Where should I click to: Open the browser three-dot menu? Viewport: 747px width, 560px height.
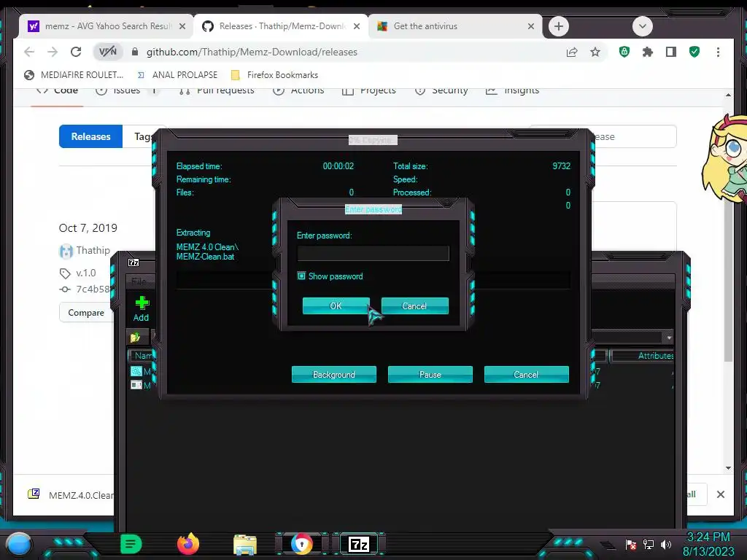718,52
